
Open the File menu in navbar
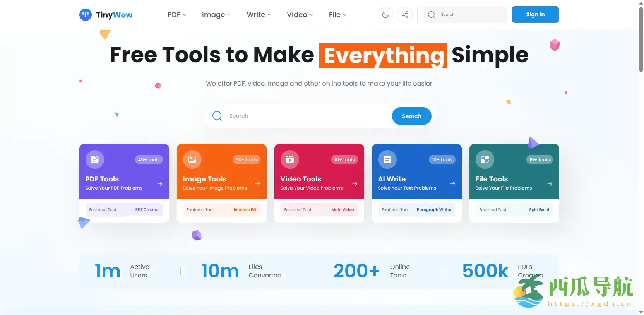[x=337, y=15]
